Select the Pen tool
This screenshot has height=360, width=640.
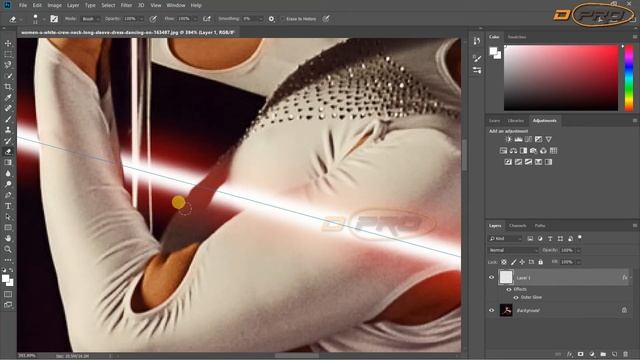(8, 195)
